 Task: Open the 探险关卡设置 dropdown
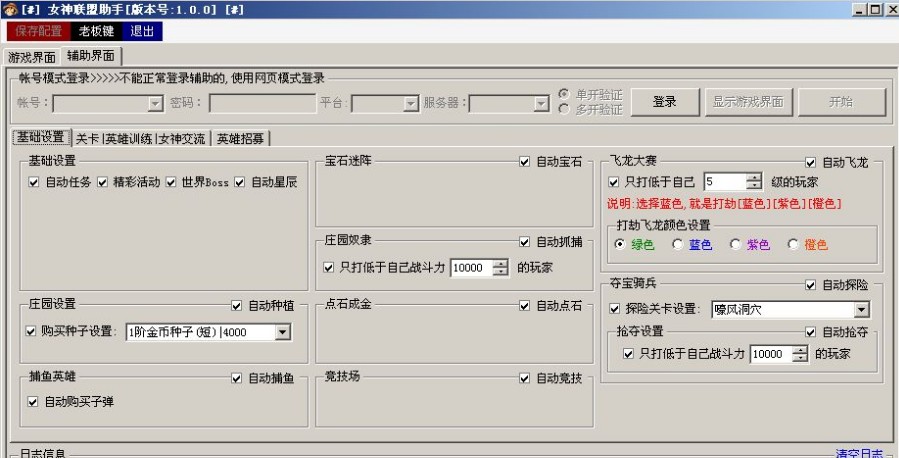[861, 310]
